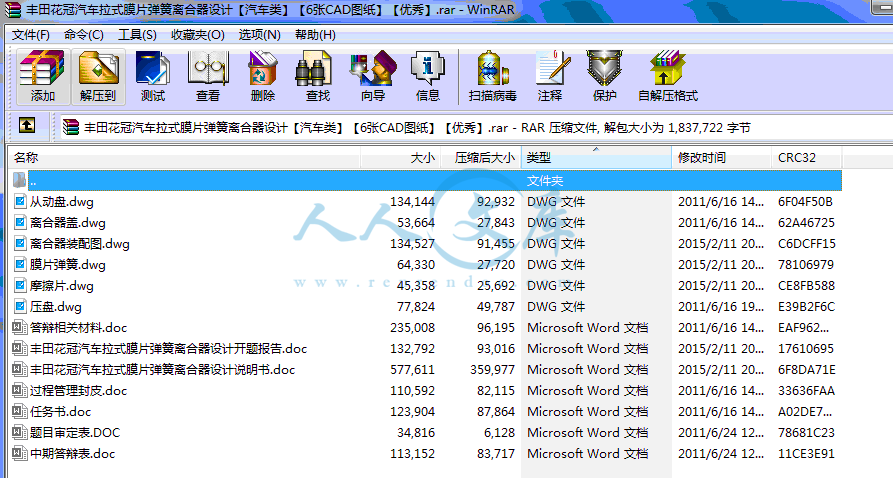Click the CRC32 value 6F04F50B
This screenshot has height=478, width=893.
click(x=805, y=202)
